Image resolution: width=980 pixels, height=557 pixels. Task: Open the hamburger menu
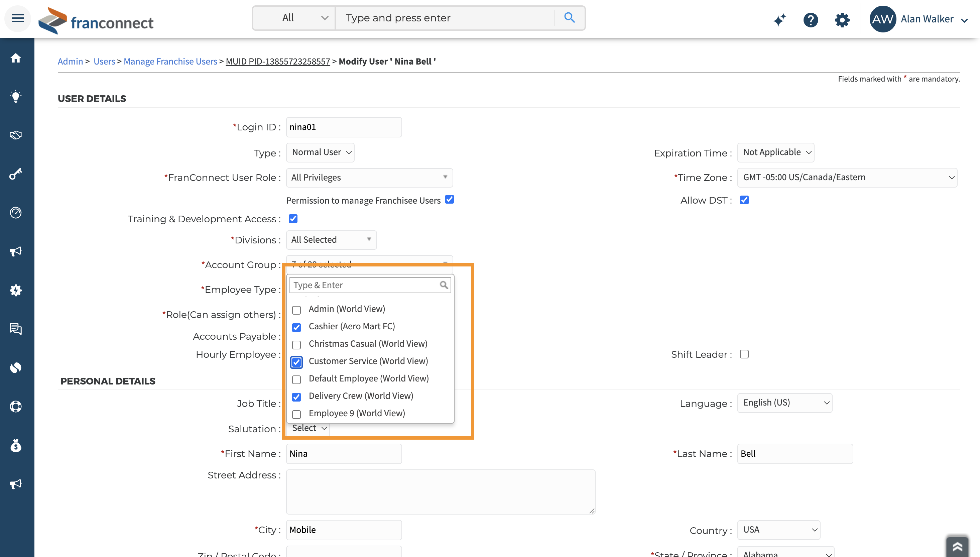pyautogui.click(x=18, y=18)
